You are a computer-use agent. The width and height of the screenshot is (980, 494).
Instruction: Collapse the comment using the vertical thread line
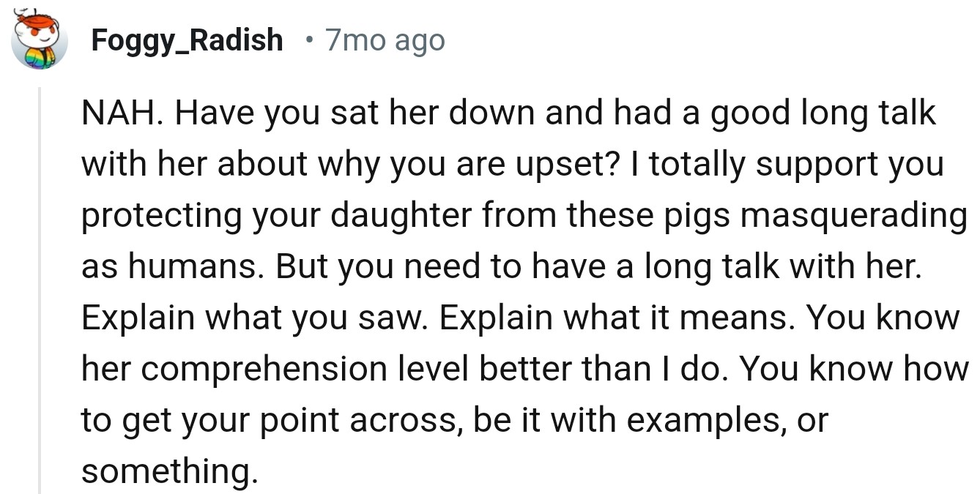pos(40,293)
